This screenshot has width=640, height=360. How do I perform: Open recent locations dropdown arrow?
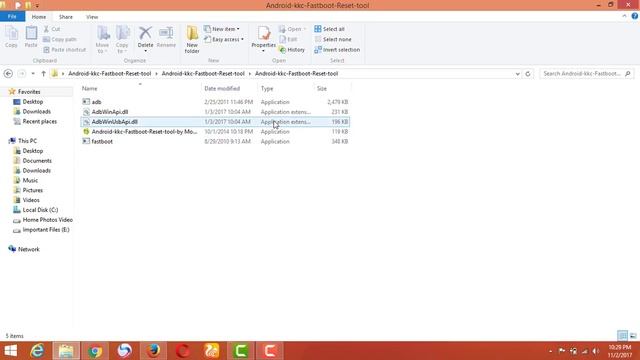tap(33, 74)
